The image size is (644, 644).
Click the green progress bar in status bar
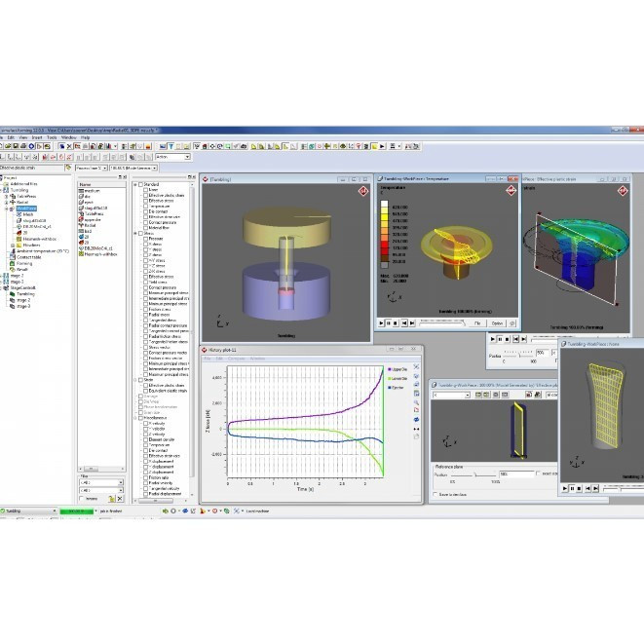click(77, 511)
